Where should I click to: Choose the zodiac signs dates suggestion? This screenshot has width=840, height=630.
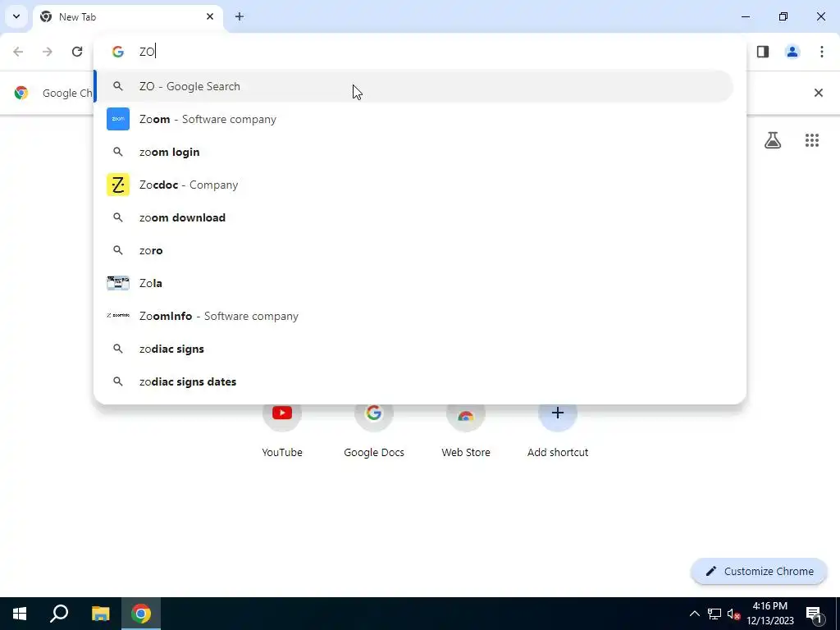413,381
